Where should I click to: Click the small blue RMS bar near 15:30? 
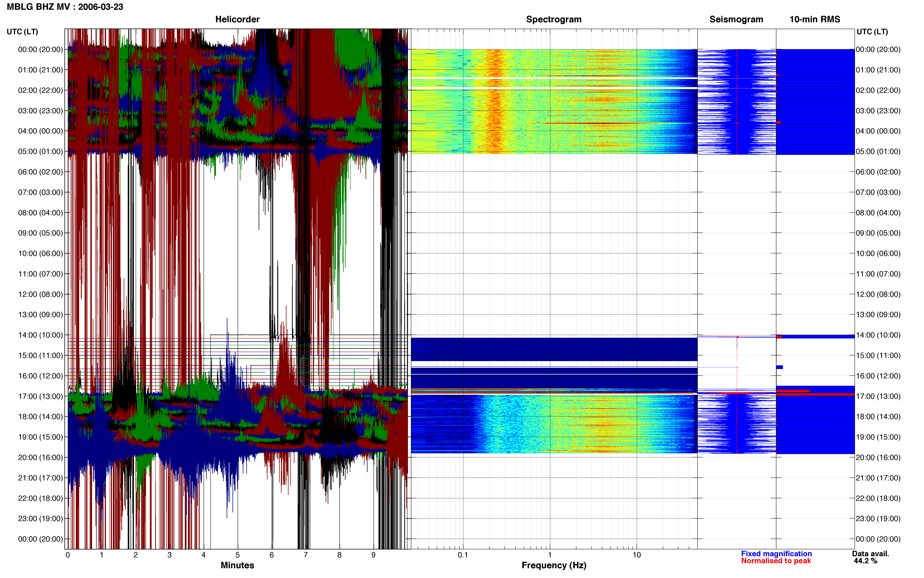point(779,367)
